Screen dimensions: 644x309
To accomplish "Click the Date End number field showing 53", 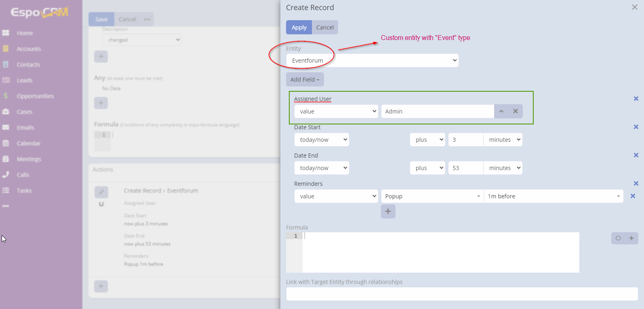I will tap(466, 168).
